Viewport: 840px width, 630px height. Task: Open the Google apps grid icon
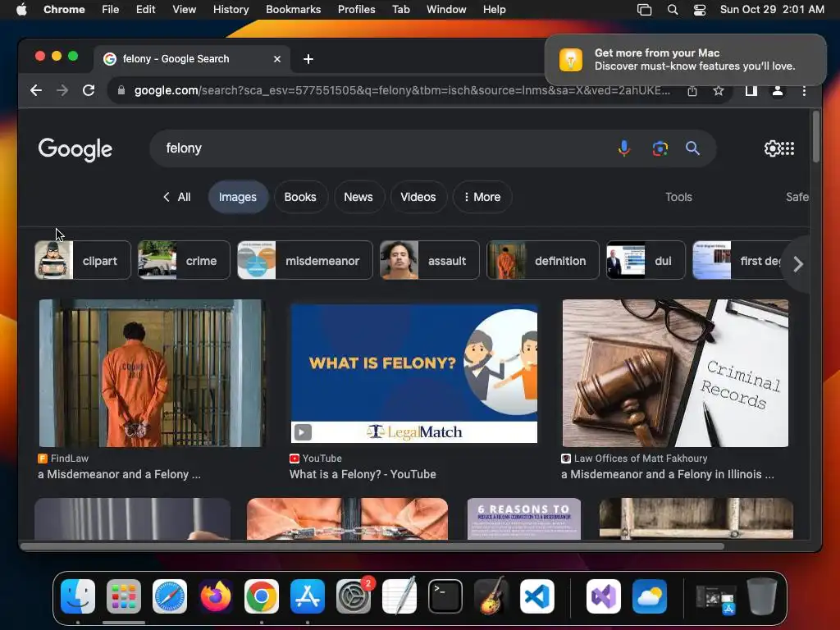coord(787,148)
